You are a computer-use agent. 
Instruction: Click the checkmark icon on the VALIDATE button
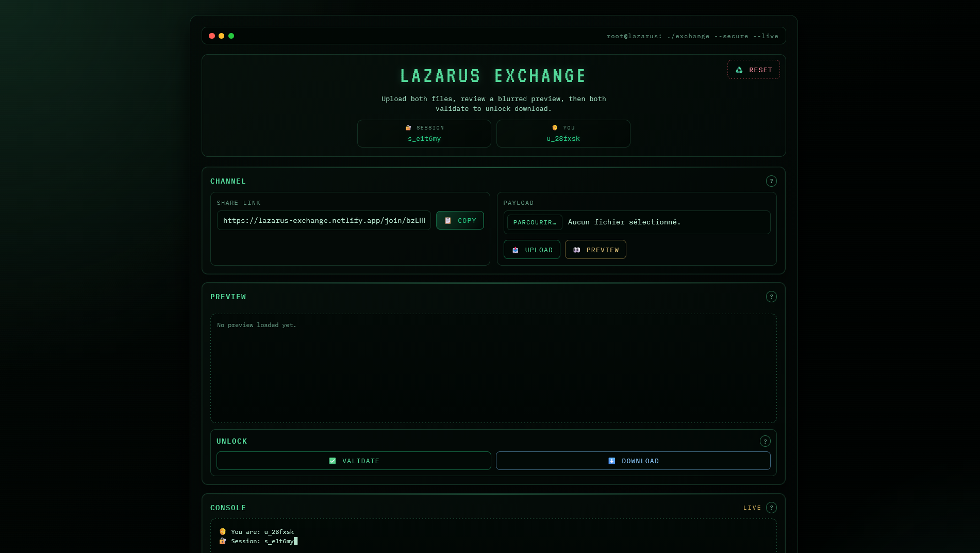point(333,461)
